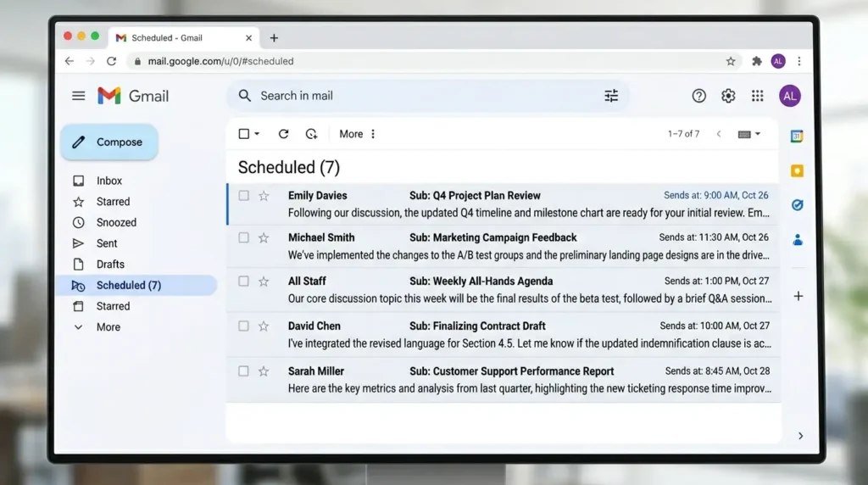Open Finalizing Contract Draft email

(x=503, y=335)
